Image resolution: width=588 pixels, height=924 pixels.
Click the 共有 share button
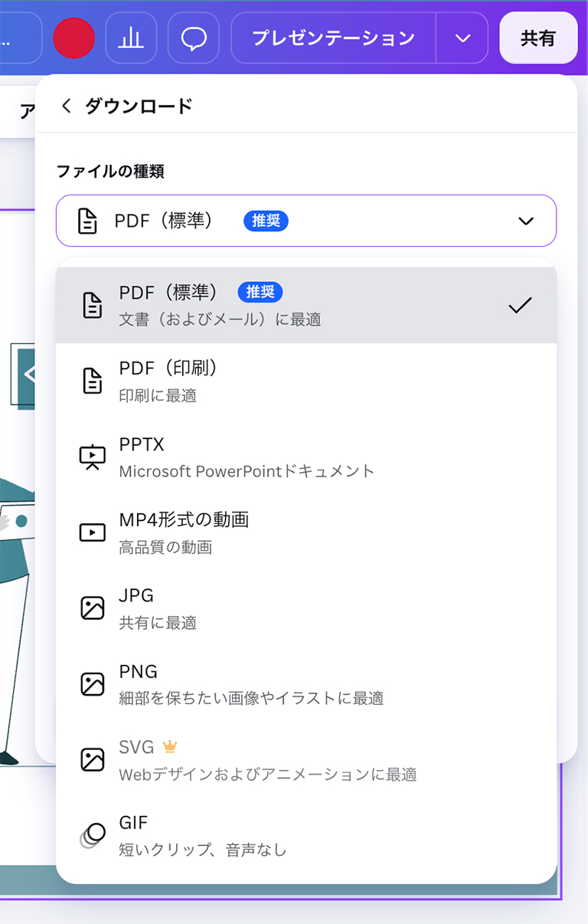point(538,38)
